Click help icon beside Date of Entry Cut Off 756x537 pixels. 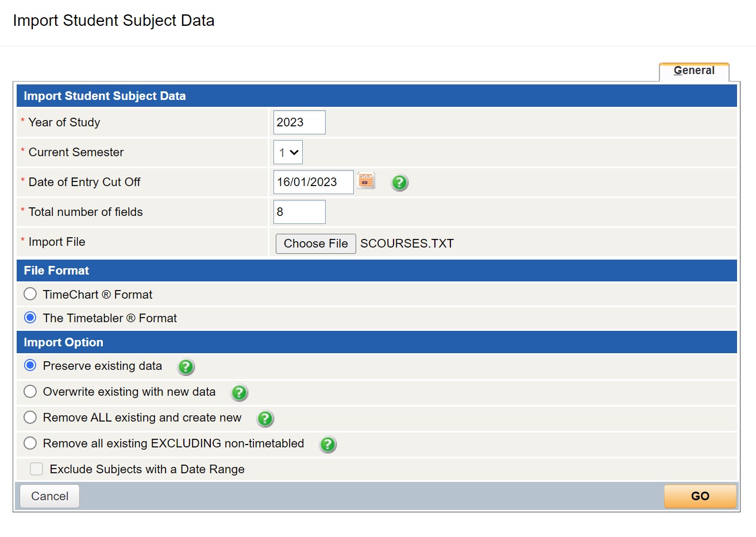tap(399, 183)
